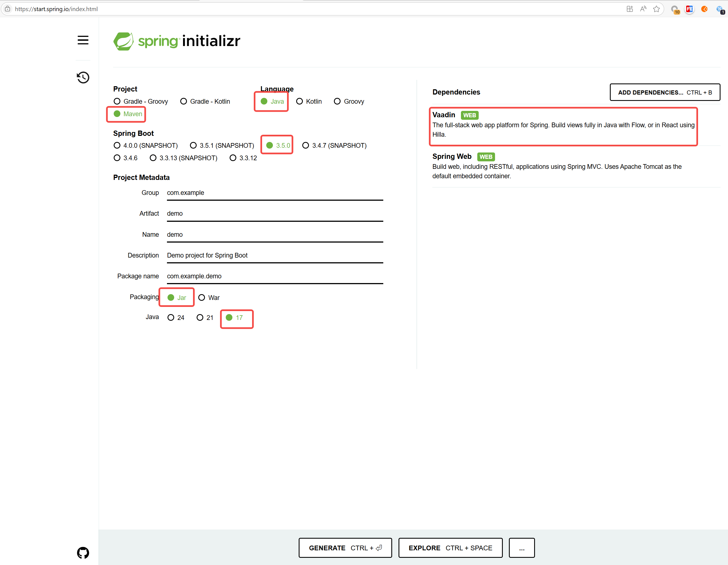Click the browser favorites star icon
The width and height of the screenshot is (728, 565).
[x=656, y=9]
